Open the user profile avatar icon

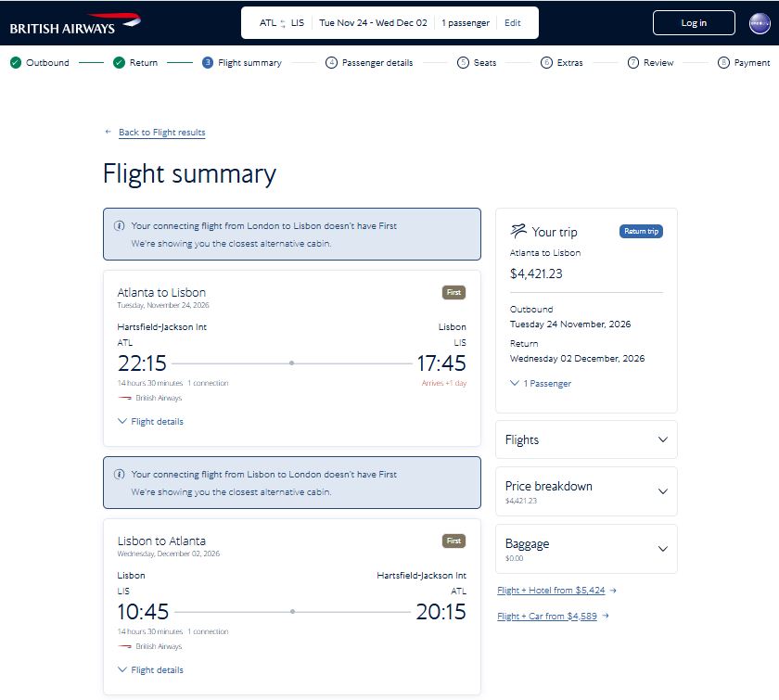(760, 23)
